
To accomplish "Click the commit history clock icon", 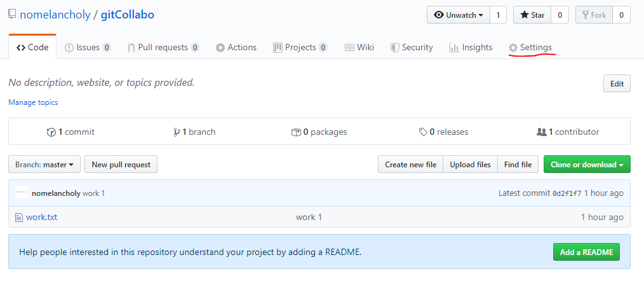I will (x=51, y=132).
